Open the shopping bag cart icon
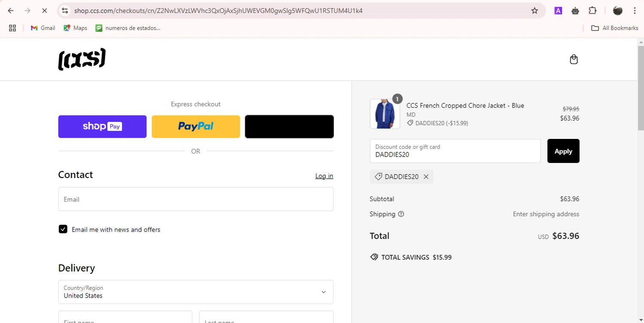Image resolution: width=644 pixels, height=323 pixels. tap(574, 59)
